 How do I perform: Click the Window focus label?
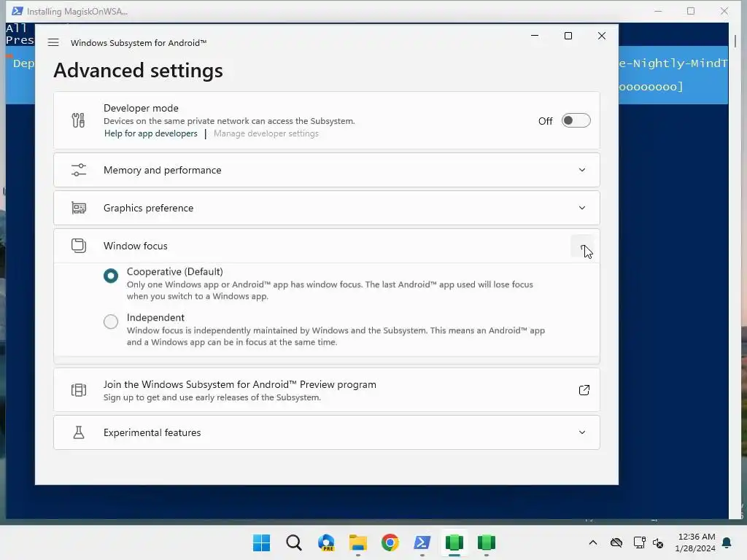click(x=135, y=246)
